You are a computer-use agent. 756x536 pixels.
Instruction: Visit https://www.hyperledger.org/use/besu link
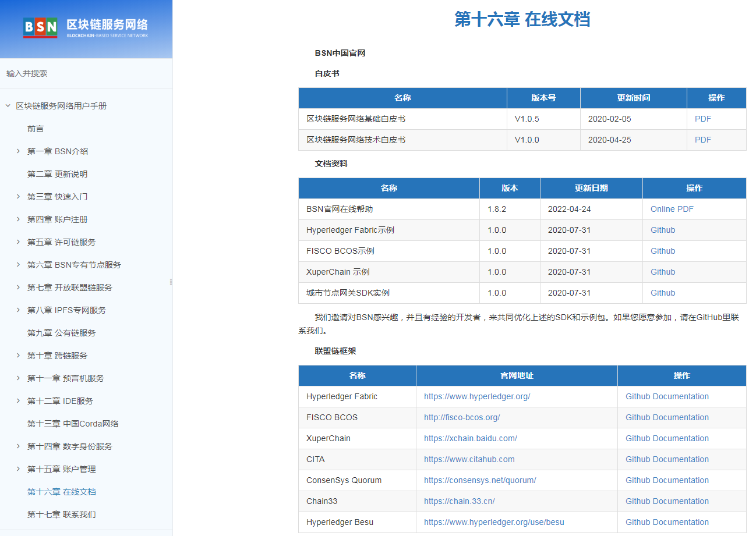[494, 522]
